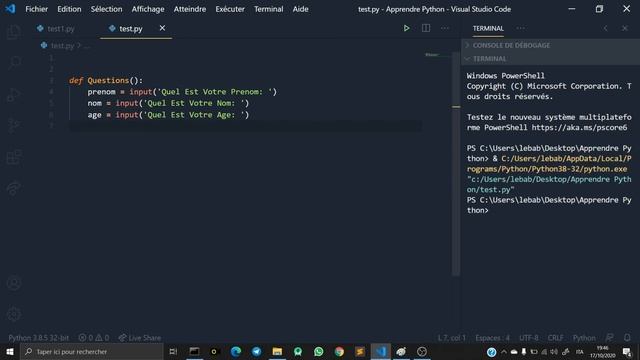Open the Edition menu
640x360 pixels.
click(69, 9)
